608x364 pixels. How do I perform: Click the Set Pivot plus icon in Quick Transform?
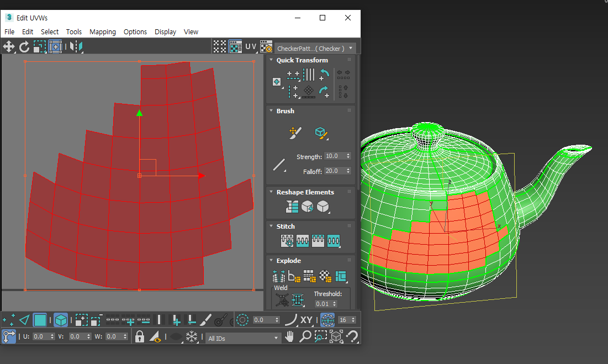coord(277,82)
